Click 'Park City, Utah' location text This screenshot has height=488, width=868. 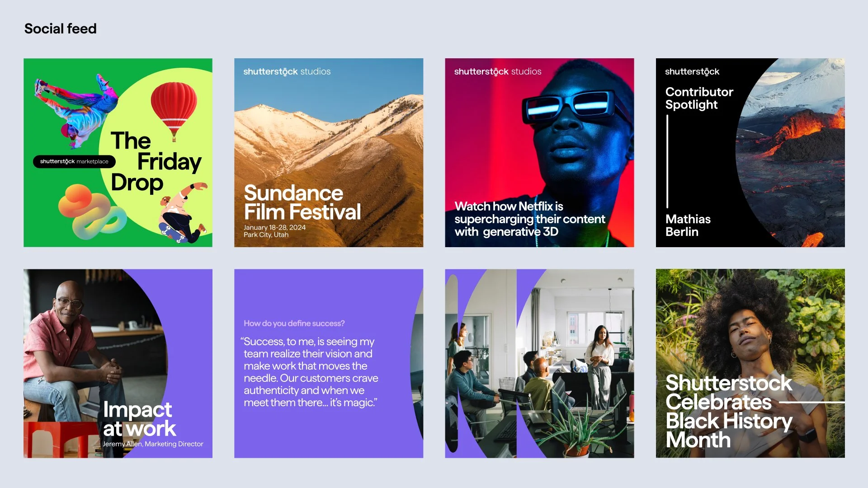coord(266,235)
